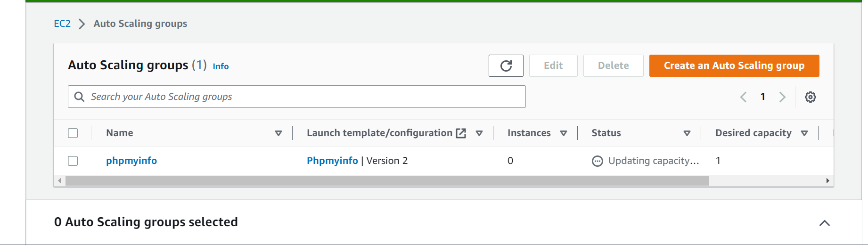Viewport: 868px width, 245px height.
Task: Open the phpmyinfo Auto Scaling group link
Action: (x=131, y=161)
